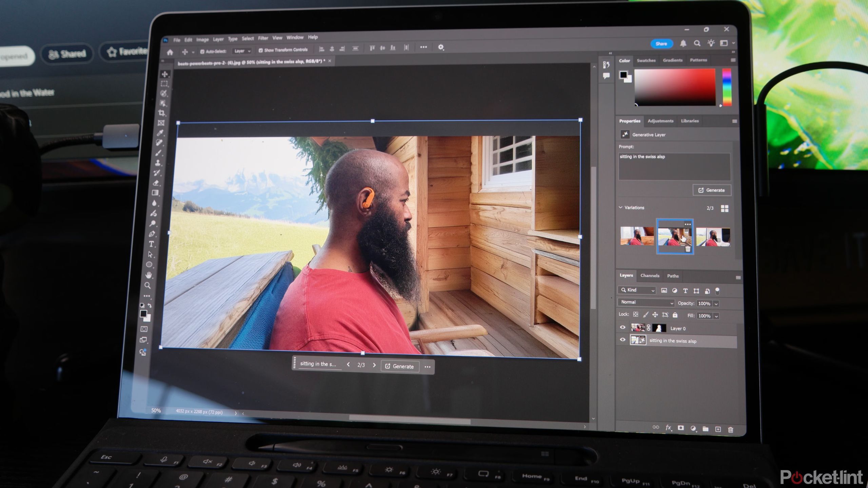Screen dimensions: 868x488
Task: Toggle Lock transparent pixels icon
Action: tap(636, 314)
